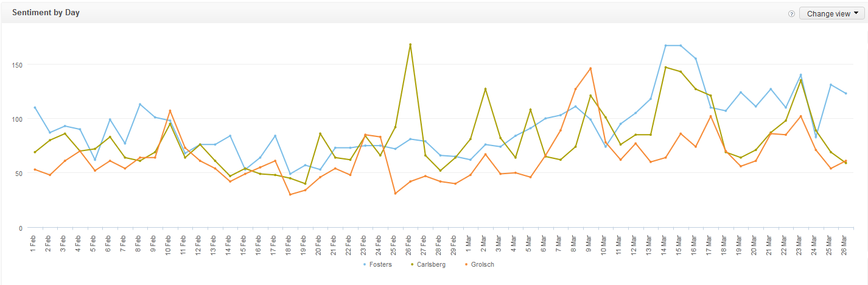The image size is (868, 285).
Task: Click Grolsch low point on 25 Feb
Action: tap(395, 194)
